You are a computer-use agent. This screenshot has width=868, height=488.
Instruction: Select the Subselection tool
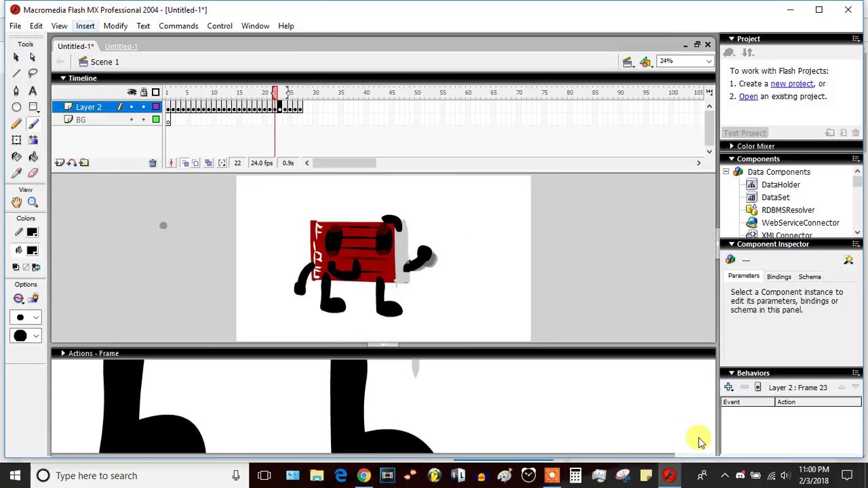(33, 58)
